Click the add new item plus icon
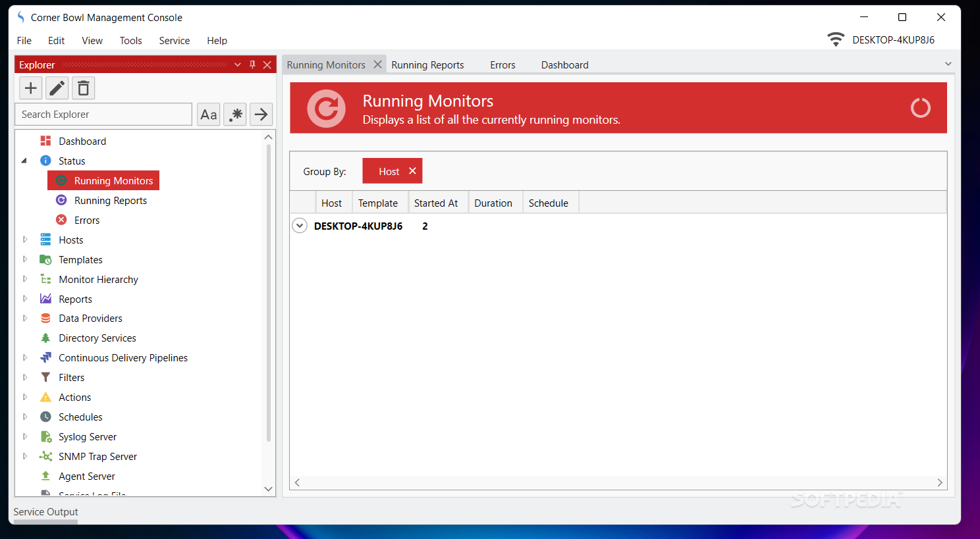980x539 pixels. [x=30, y=88]
